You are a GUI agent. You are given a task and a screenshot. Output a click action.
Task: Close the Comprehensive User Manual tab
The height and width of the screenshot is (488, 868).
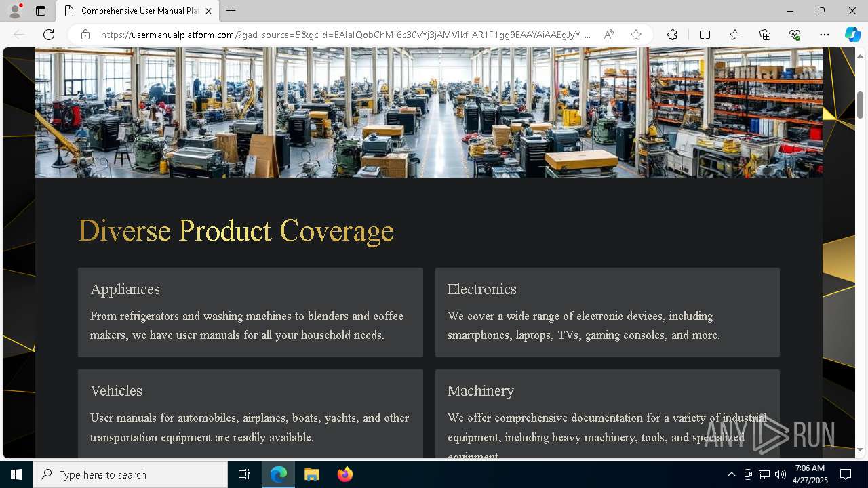coord(208,11)
